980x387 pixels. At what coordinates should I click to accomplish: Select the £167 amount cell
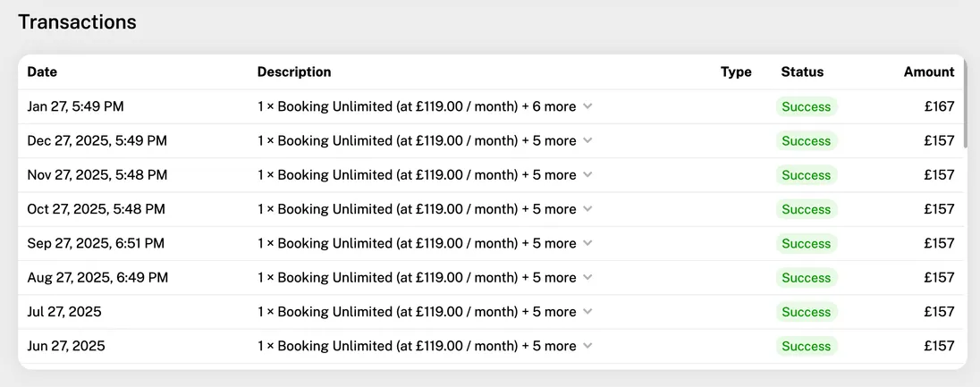point(939,106)
